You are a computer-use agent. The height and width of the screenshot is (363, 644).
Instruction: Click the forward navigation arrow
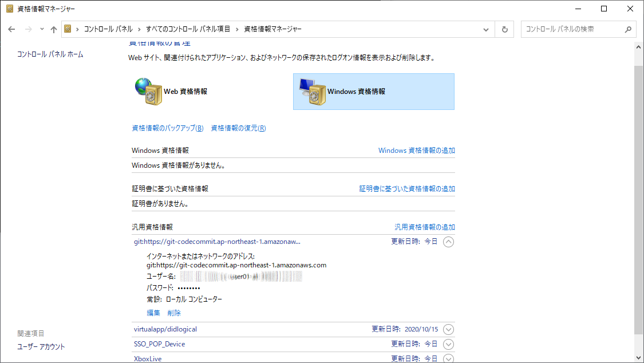click(29, 29)
